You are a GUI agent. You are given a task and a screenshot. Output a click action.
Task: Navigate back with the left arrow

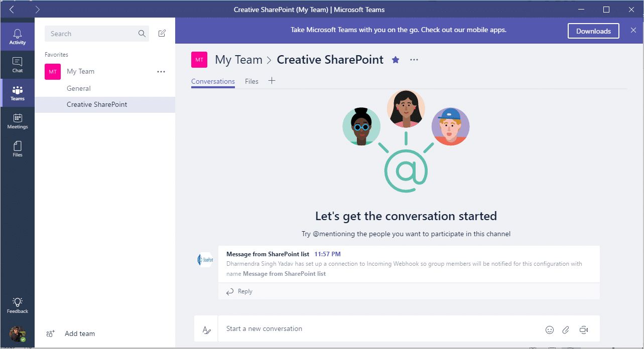click(12, 10)
